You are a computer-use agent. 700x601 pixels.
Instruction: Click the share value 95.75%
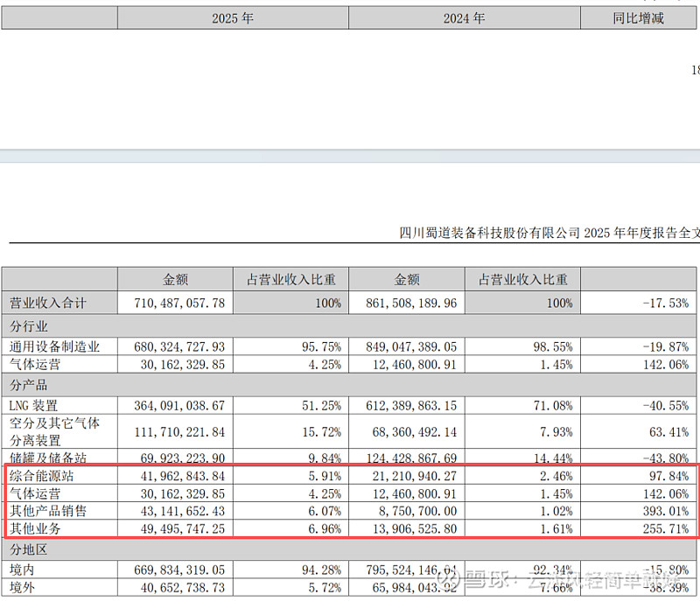point(321,346)
